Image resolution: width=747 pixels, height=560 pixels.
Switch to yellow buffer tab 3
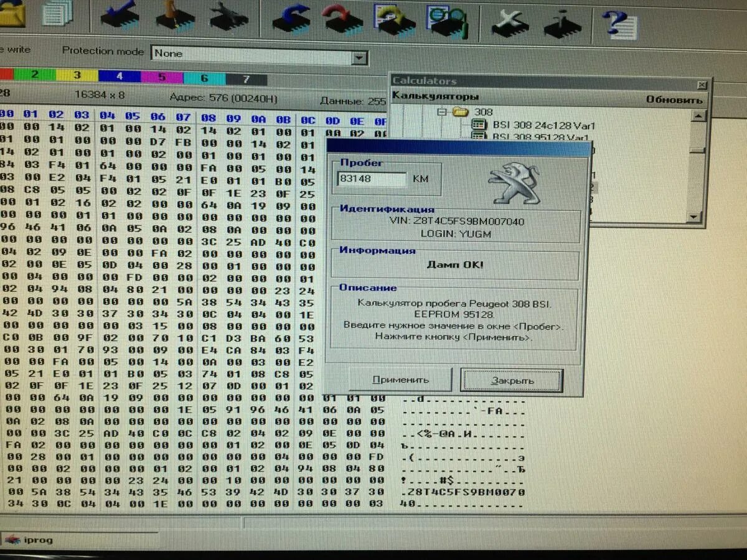pyautogui.click(x=77, y=75)
